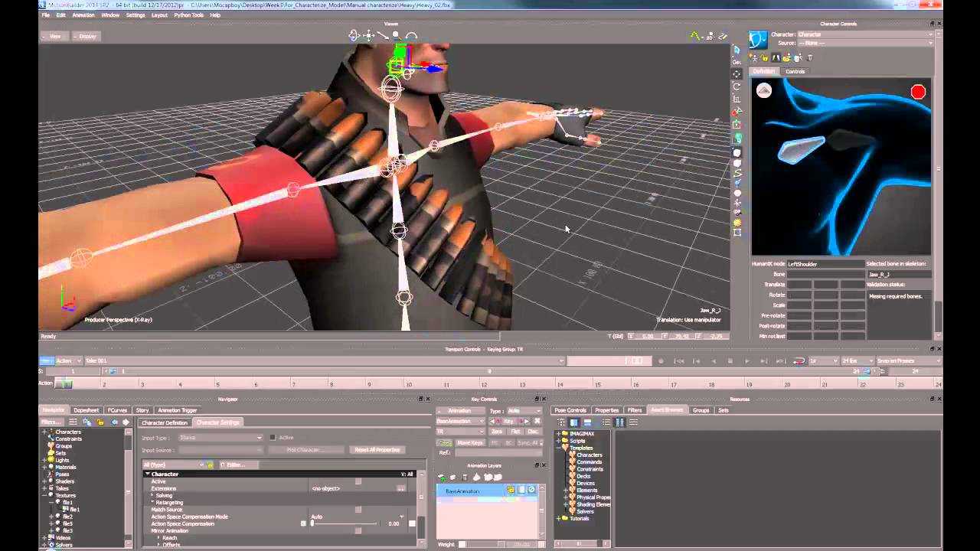Click the viewer View button

click(53, 36)
